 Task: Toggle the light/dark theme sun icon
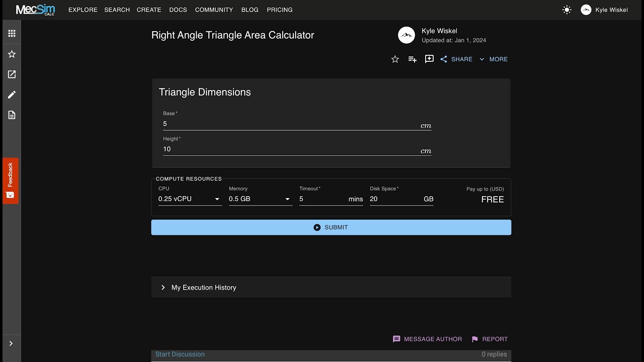coord(567,10)
